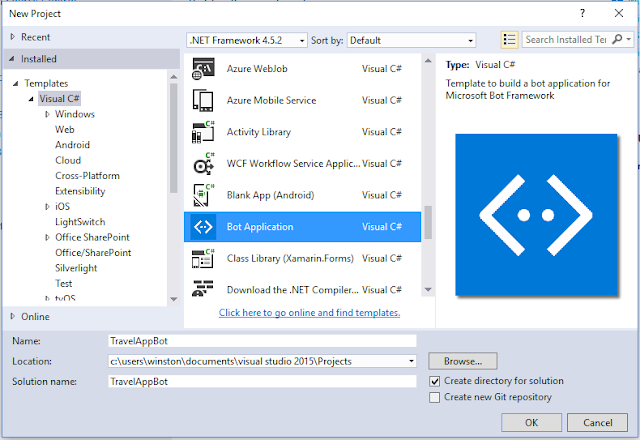The height and width of the screenshot is (440, 640).
Task: Click the Download .NET Compiler icon
Action: (203, 288)
